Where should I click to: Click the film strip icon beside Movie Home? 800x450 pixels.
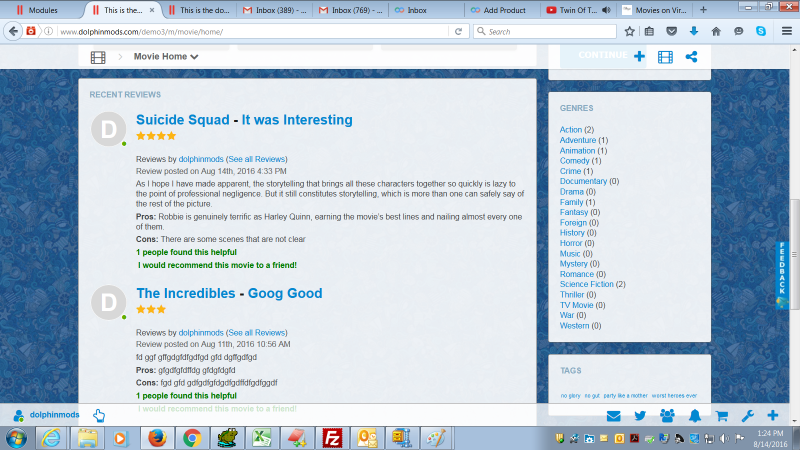(x=98, y=57)
